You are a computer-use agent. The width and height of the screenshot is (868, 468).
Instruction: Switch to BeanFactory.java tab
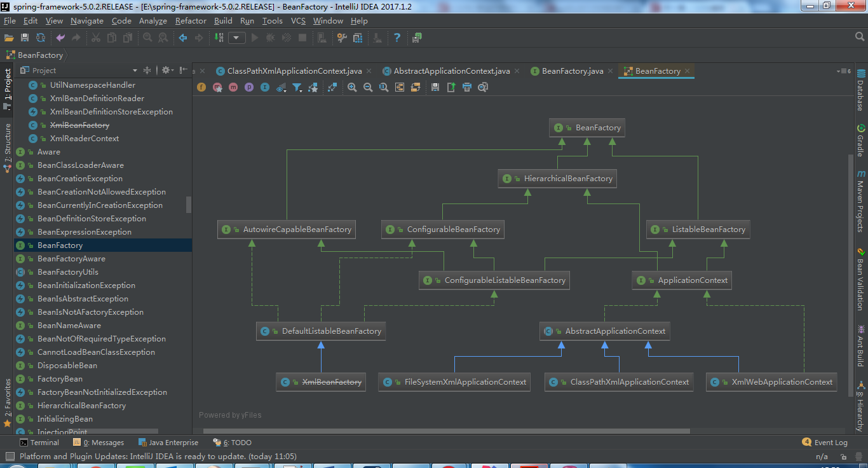point(573,71)
